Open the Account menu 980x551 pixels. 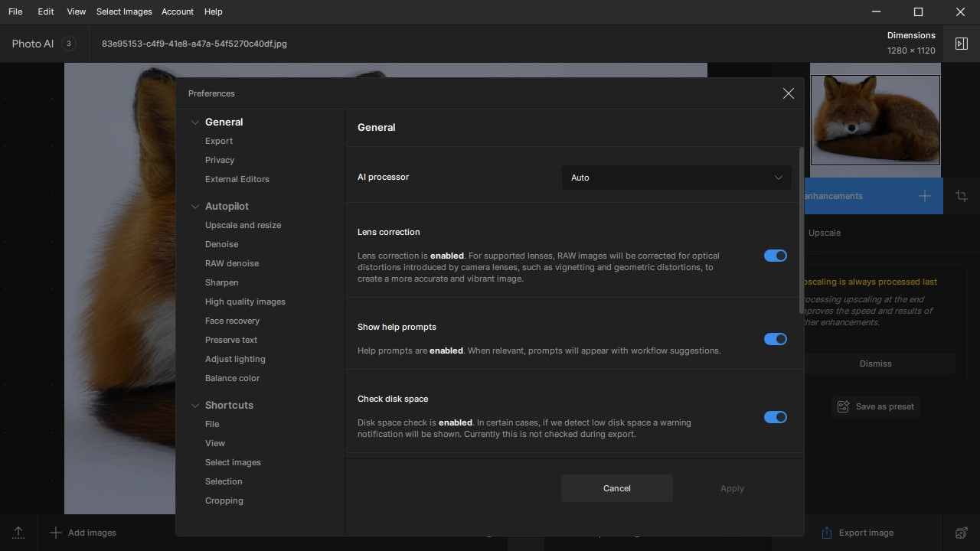(177, 11)
